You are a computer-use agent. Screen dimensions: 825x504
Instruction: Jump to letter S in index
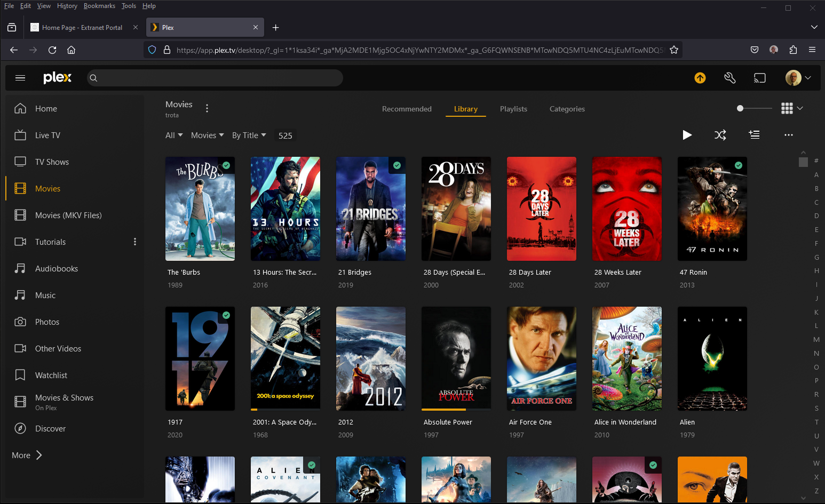[x=816, y=409]
